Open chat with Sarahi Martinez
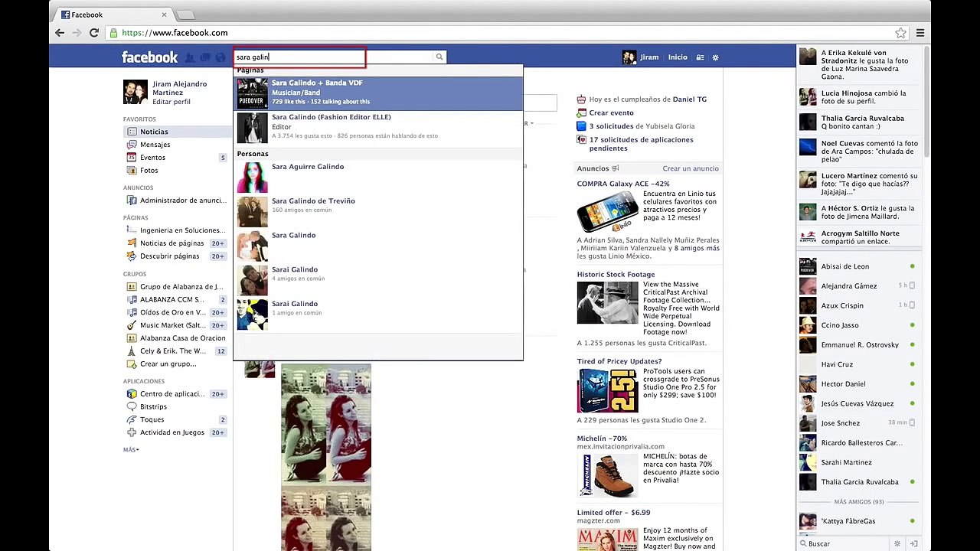Screen dimensions: 980x551 point(858,462)
